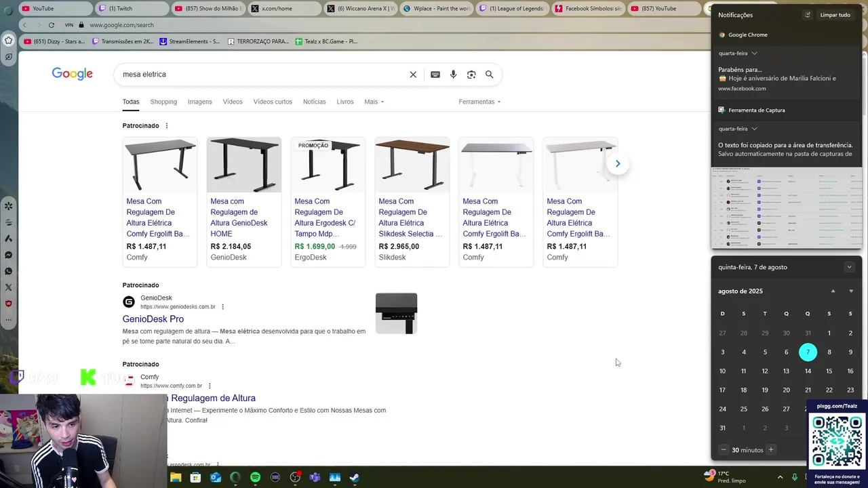
Task: Select day 15 in the calendar
Action: [x=829, y=371]
